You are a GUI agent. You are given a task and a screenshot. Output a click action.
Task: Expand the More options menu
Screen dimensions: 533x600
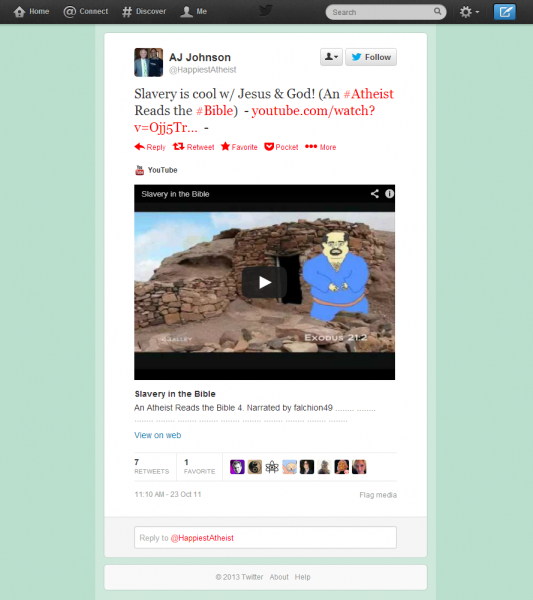click(321, 147)
